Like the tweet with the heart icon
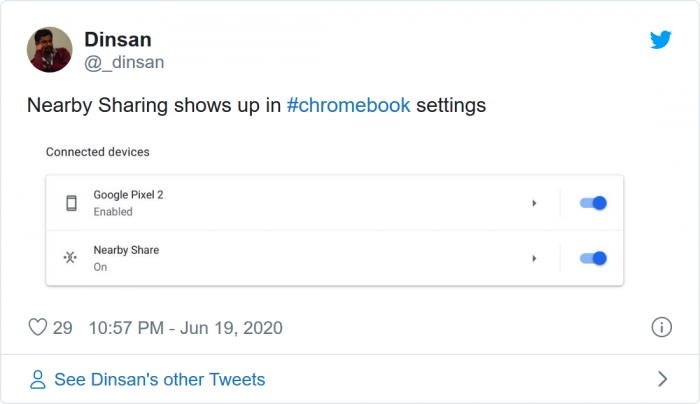700x404 pixels. [37, 327]
